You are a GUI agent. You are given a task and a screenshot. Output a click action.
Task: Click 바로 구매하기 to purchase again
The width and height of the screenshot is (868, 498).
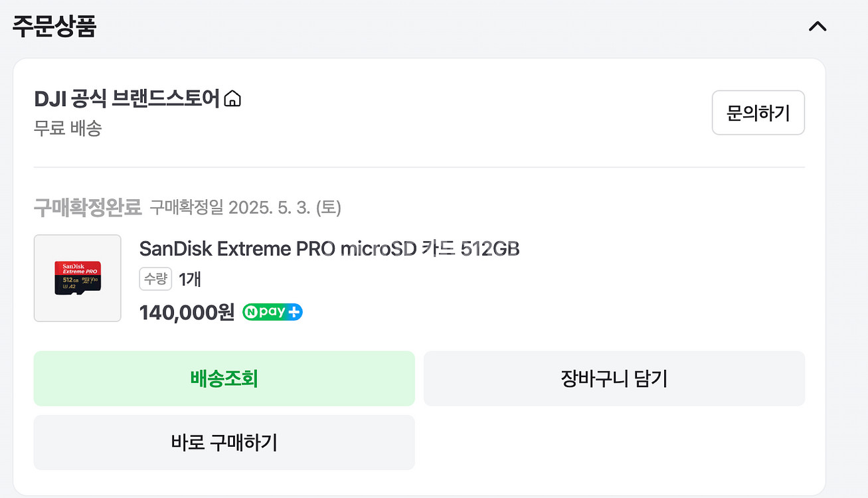click(224, 442)
